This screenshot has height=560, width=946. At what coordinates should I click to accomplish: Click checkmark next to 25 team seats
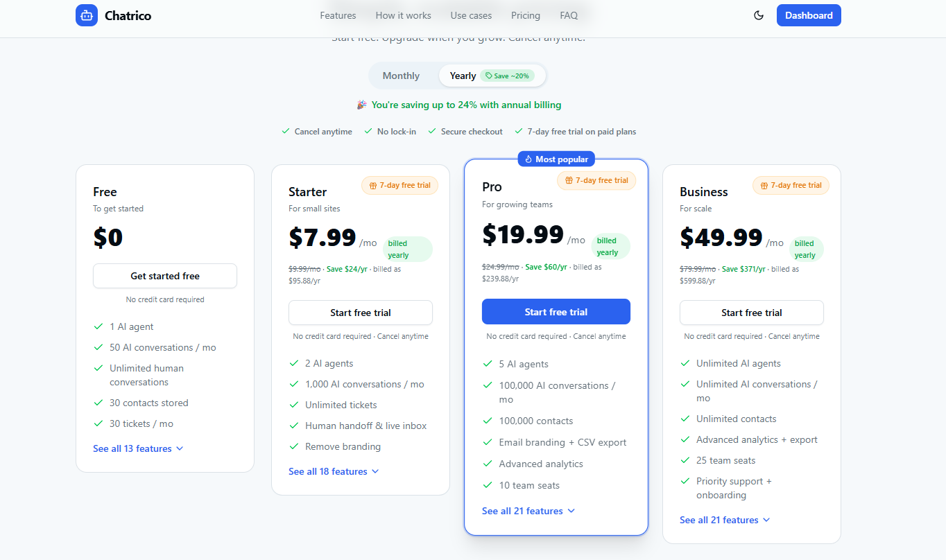pos(685,460)
